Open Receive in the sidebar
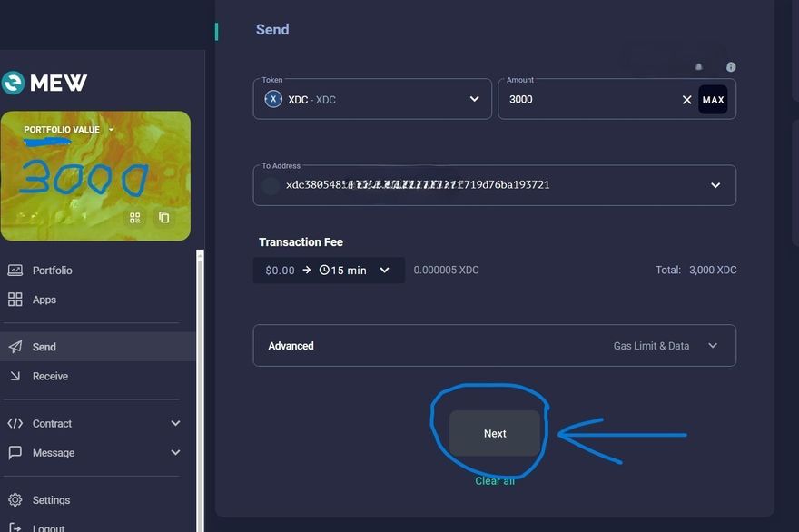Viewport: 799px width, 532px height. [x=50, y=377]
